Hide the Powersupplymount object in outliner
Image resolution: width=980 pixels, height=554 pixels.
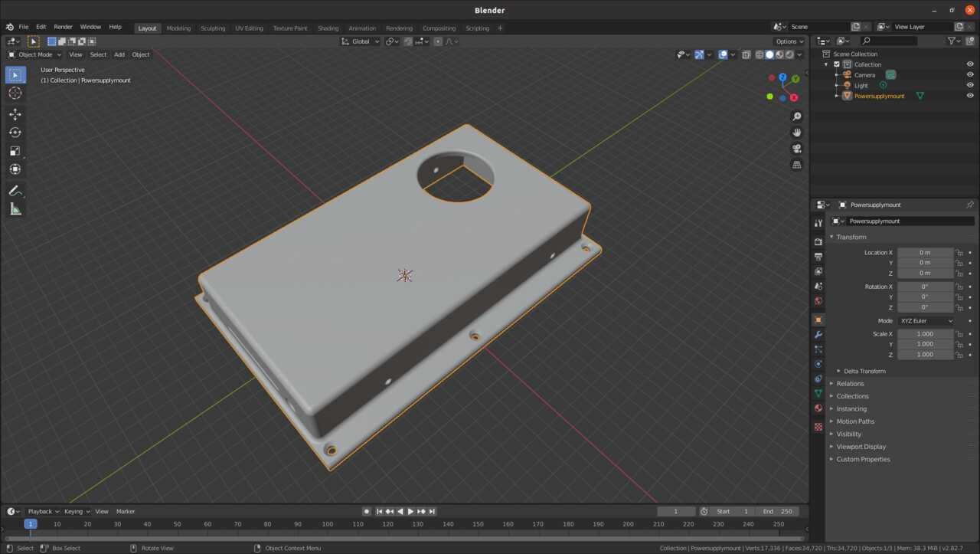(x=970, y=96)
